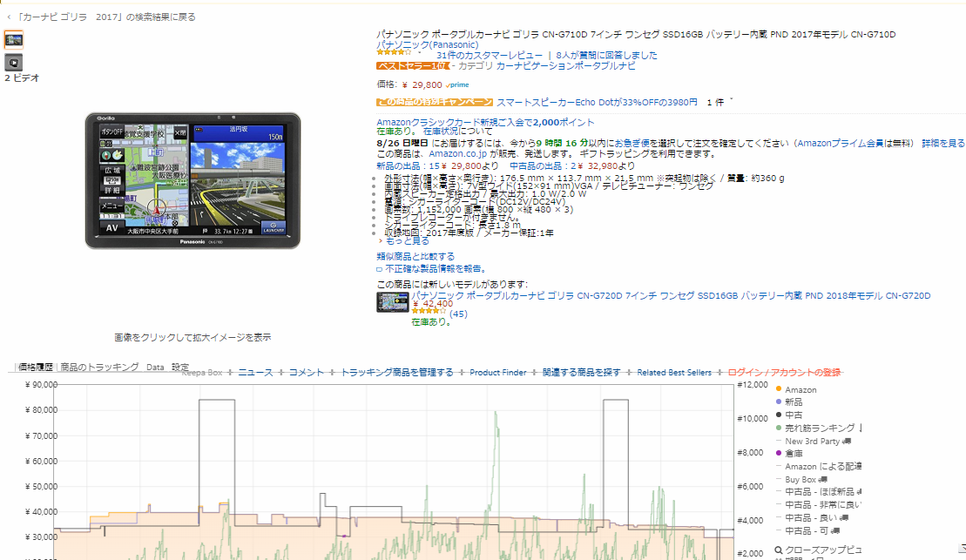Screen dimensions: 966x560
Task: Click the ベストセラー1位 badge
Action: (413, 66)
